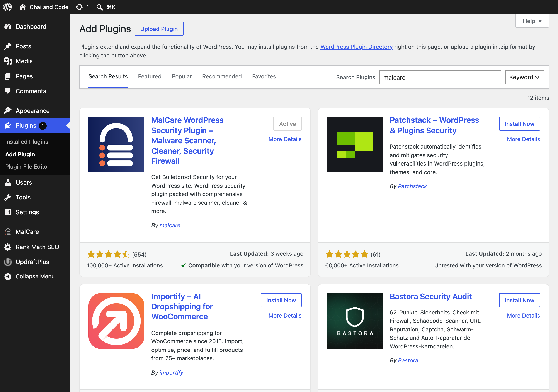
Task: Switch to the Favorites tab
Action: [x=264, y=76]
